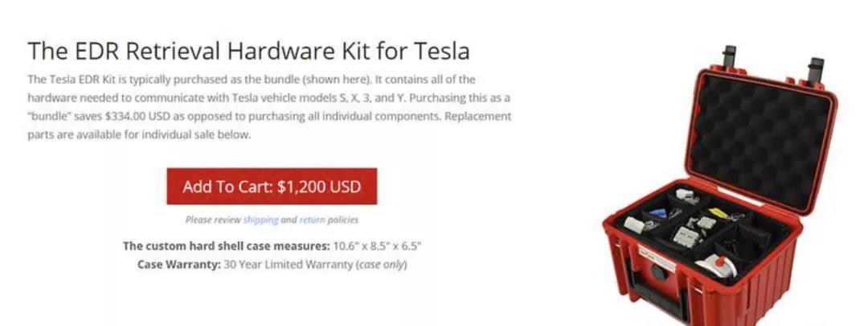
Task: Open the return policy link
Action: pyautogui.click(x=312, y=220)
